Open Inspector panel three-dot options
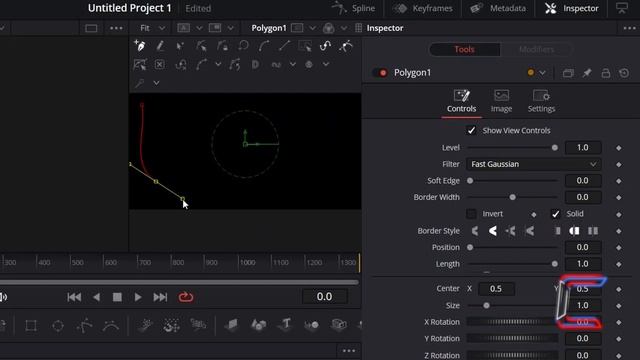Image resolution: width=640 pixels, height=360 pixels. pyautogui.click(x=629, y=28)
